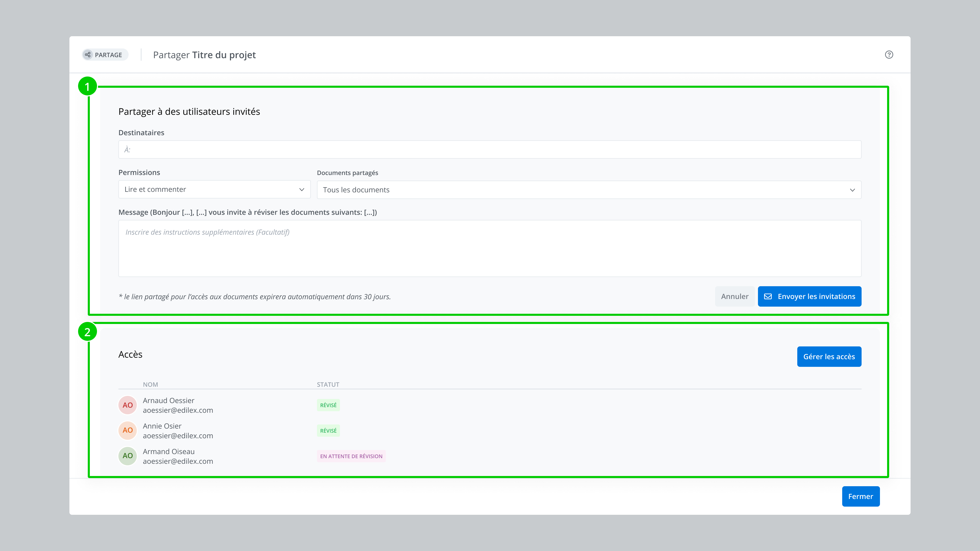The image size is (980, 551).
Task: Click the green step 2 marker
Action: tap(87, 332)
